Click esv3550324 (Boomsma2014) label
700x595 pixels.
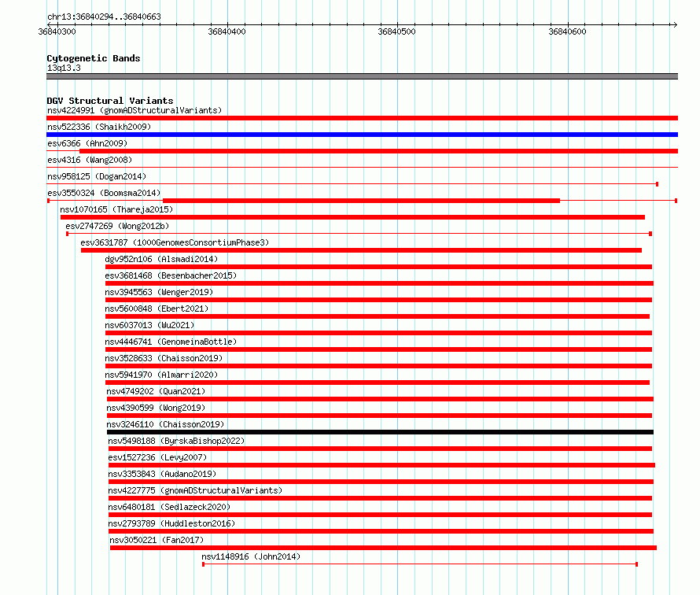click(104, 193)
